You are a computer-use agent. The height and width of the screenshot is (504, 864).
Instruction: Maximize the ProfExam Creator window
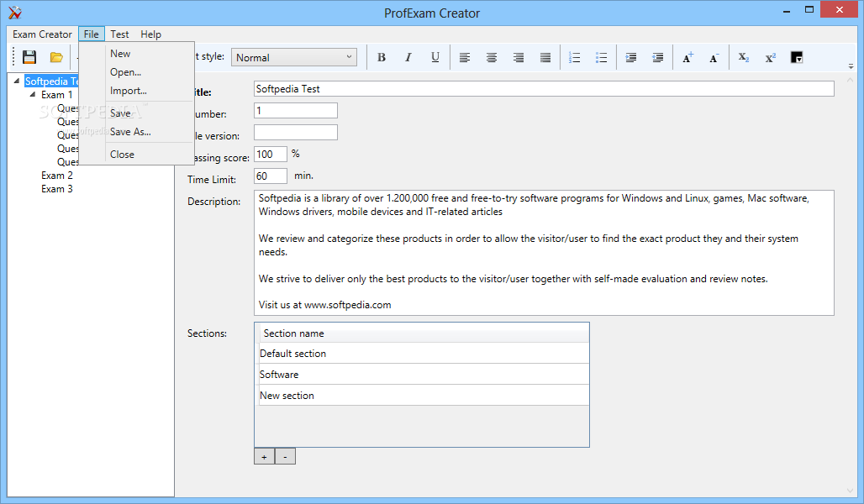coord(809,10)
